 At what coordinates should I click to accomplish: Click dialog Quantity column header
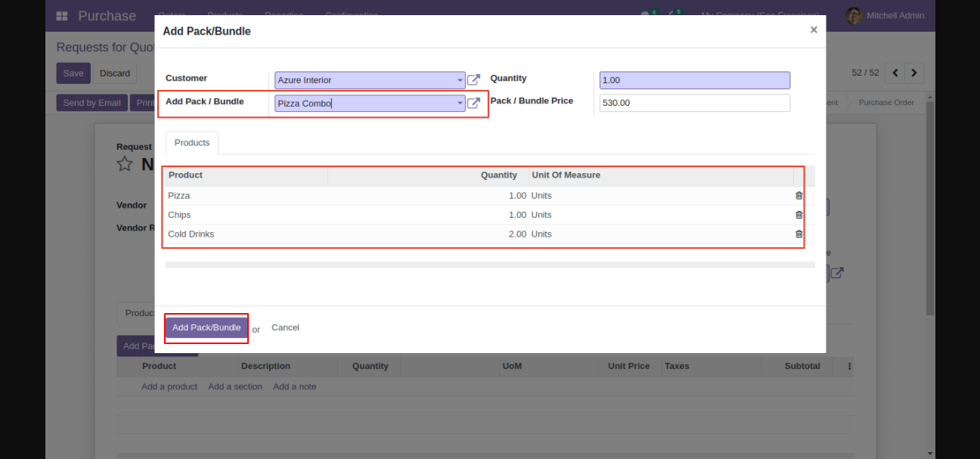pyautogui.click(x=429, y=175)
